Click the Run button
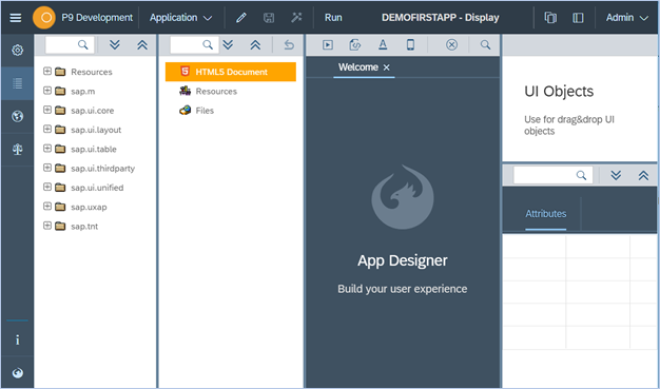Image resolution: width=660 pixels, height=389 pixels. 333,18
